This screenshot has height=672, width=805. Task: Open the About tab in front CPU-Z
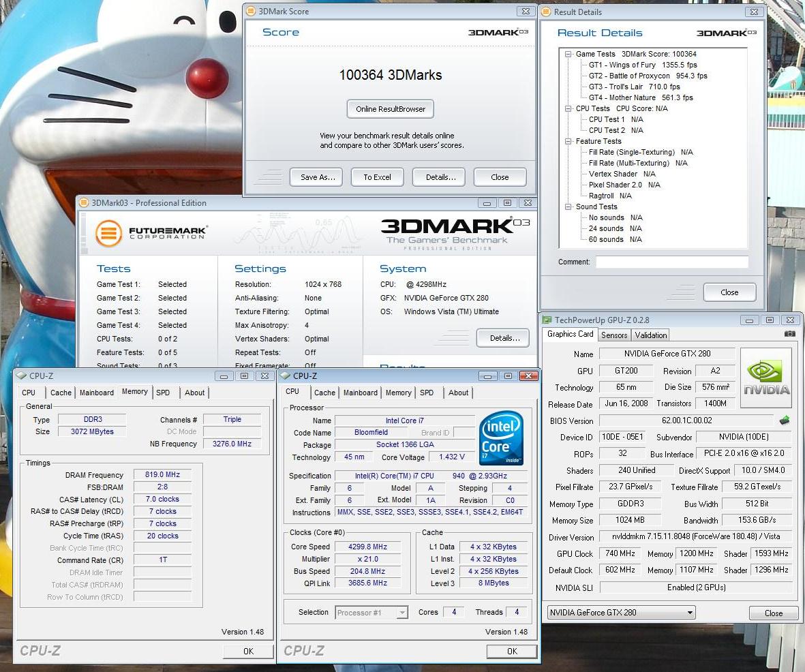click(459, 392)
